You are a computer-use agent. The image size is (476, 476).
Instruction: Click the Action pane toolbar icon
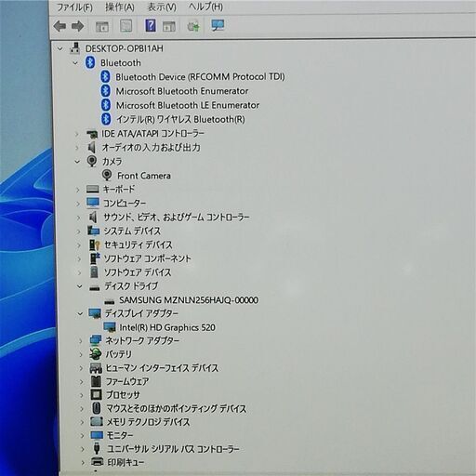pos(169,26)
